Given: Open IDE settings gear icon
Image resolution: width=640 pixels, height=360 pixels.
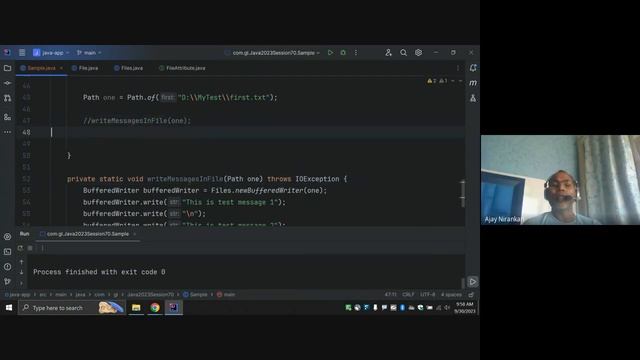Looking at the screenshot, I should coord(418,53).
